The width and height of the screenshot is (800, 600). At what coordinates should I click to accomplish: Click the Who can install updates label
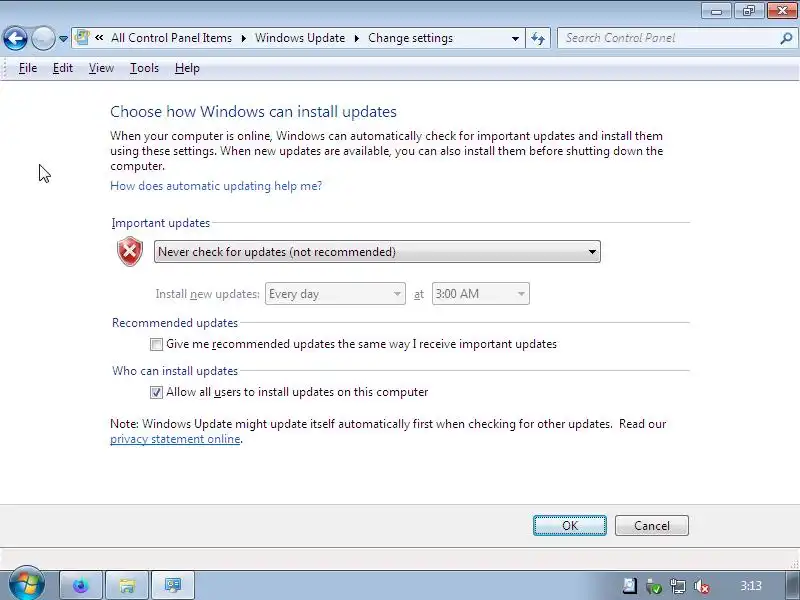coord(175,371)
